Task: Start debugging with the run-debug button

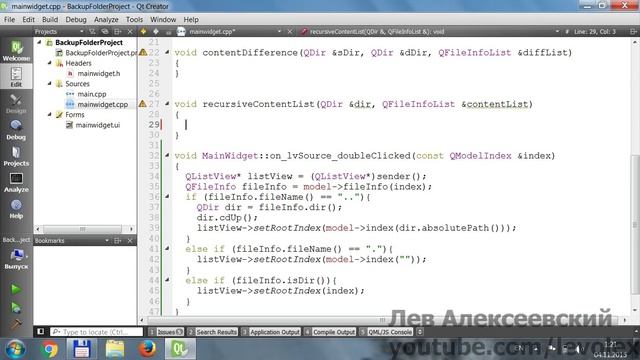Action: (16, 307)
